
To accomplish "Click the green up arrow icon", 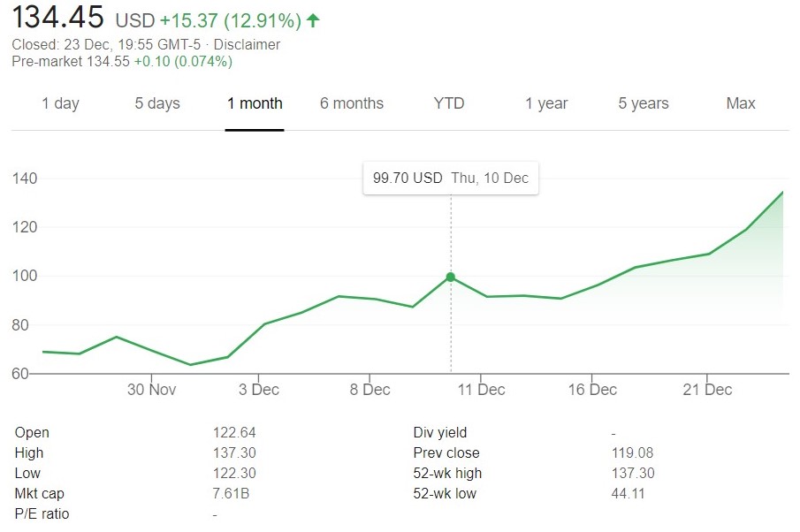I will (313, 19).
